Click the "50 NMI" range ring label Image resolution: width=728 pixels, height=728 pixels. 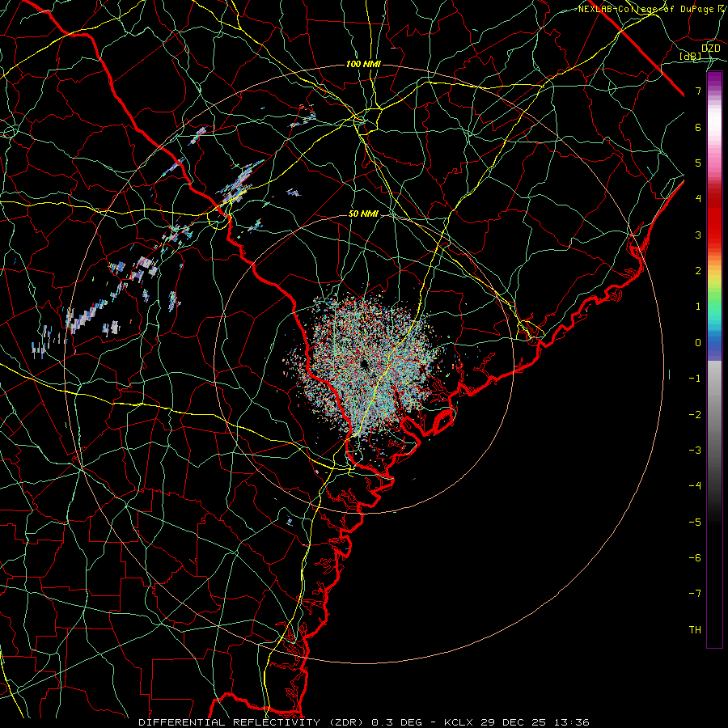(363, 214)
